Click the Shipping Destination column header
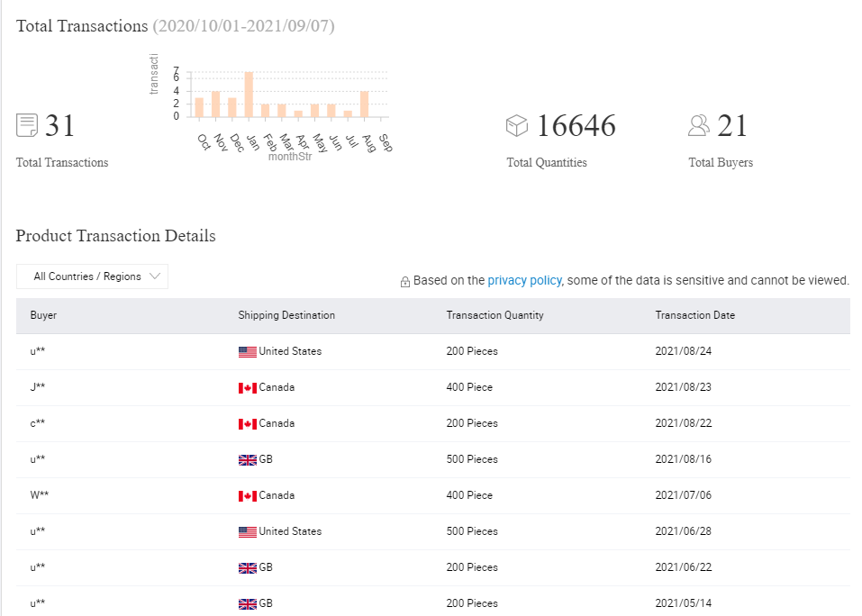 286,315
